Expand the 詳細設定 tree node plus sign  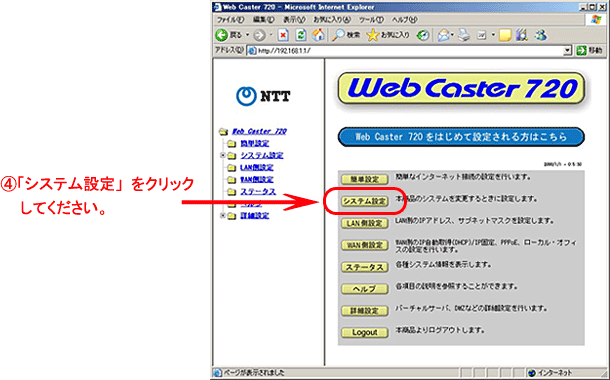tap(223, 215)
